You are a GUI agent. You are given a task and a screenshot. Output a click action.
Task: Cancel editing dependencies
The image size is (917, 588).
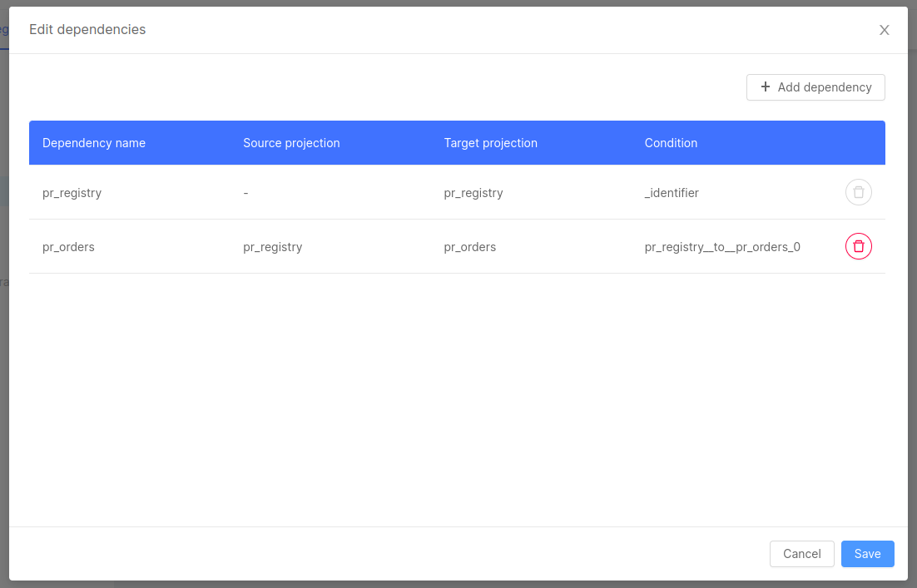click(801, 553)
